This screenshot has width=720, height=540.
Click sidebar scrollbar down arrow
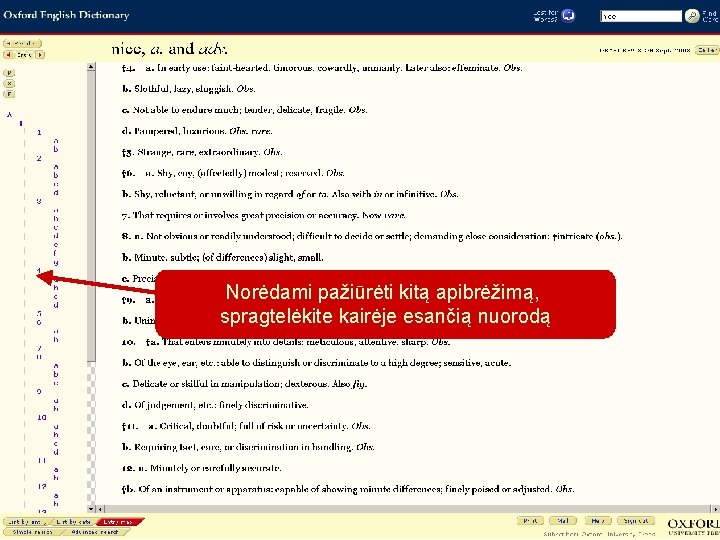pyautogui.click(x=91, y=509)
